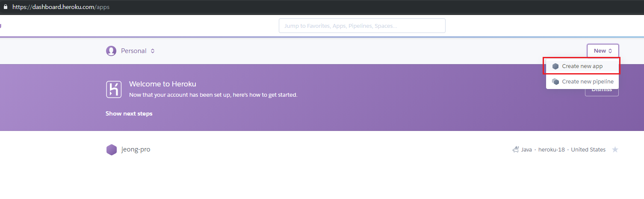Screen dimensions: 644x199
Task: Select Create new app menu entry
Action: (582, 66)
